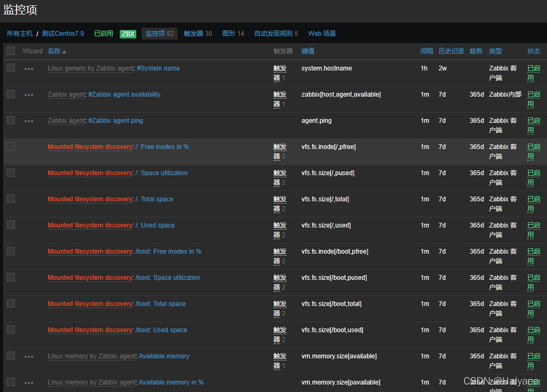Show triggers for vm.memory.size[available] row

tap(280, 361)
